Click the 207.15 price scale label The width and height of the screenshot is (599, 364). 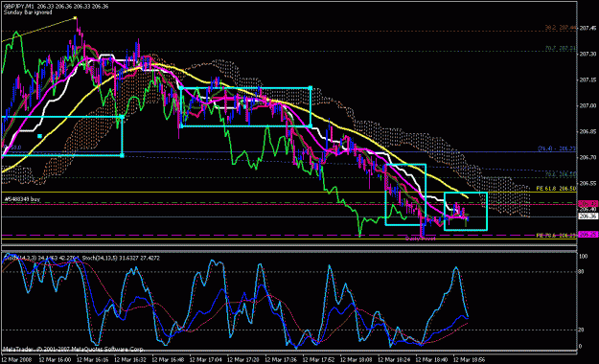pyautogui.click(x=587, y=80)
